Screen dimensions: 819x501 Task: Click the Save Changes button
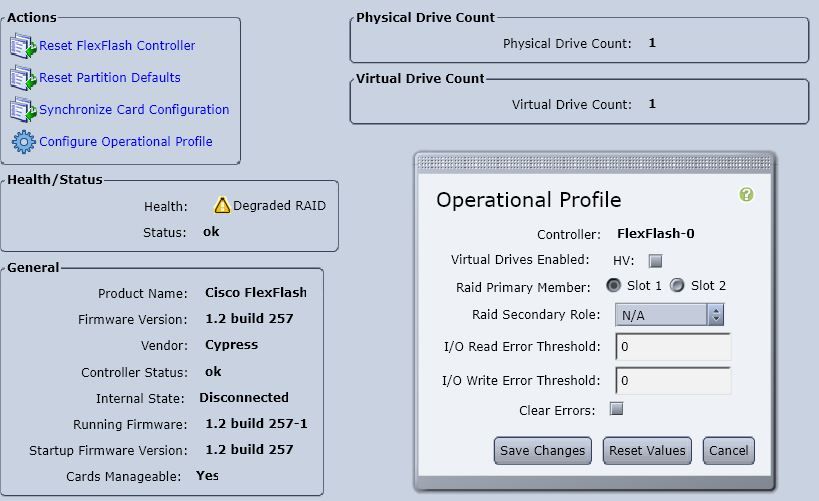(543, 450)
